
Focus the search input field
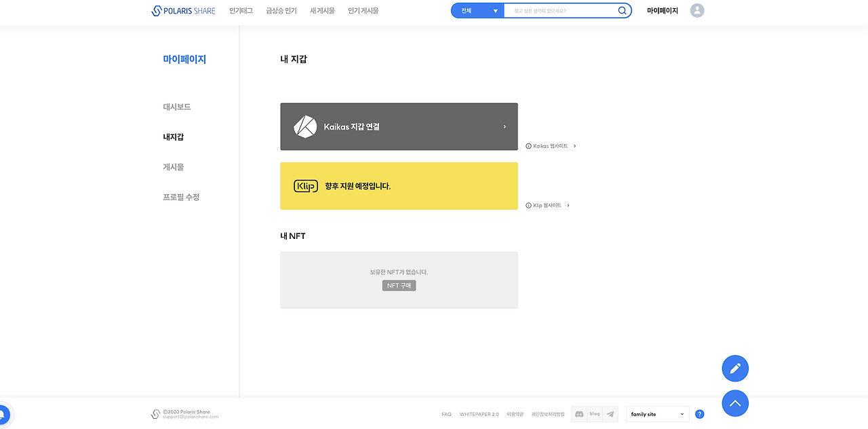pyautogui.click(x=561, y=11)
